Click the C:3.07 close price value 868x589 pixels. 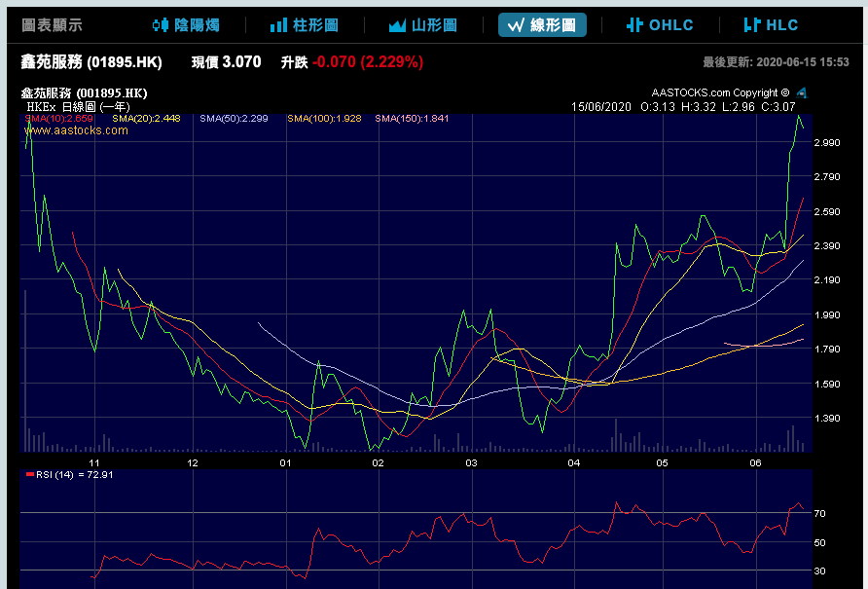pyautogui.click(x=778, y=107)
